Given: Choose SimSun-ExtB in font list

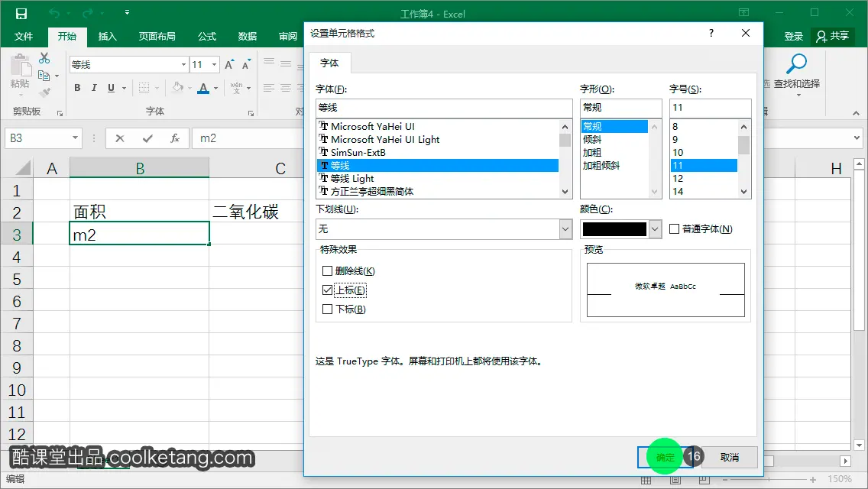Looking at the screenshot, I should [358, 152].
